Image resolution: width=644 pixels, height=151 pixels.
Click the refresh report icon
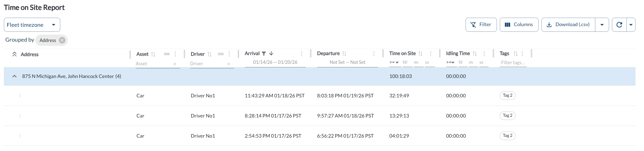coord(619,25)
